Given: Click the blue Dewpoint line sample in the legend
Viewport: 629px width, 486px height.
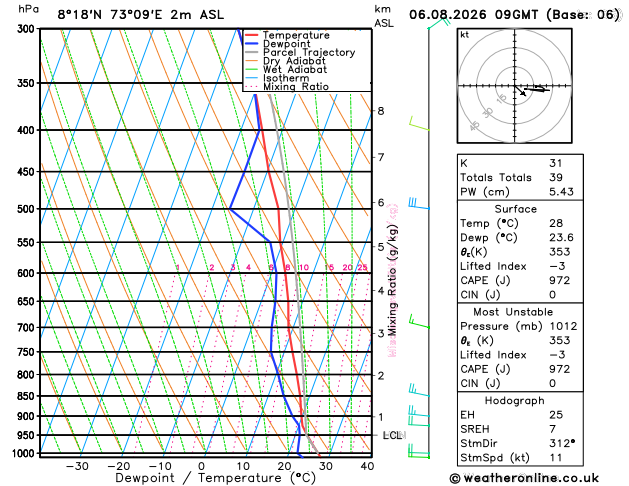Looking at the screenshot, I should point(252,44).
